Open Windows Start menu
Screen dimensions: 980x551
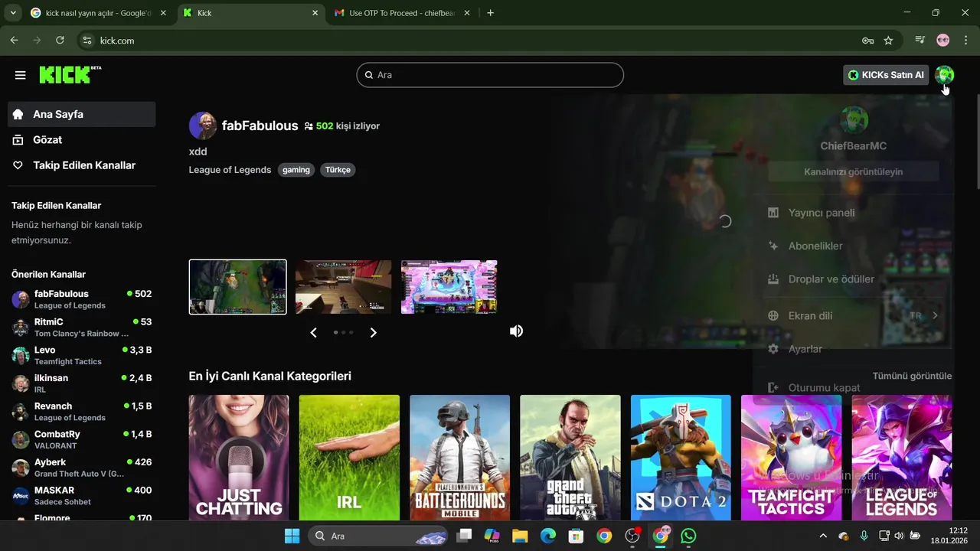pyautogui.click(x=292, y=536)
